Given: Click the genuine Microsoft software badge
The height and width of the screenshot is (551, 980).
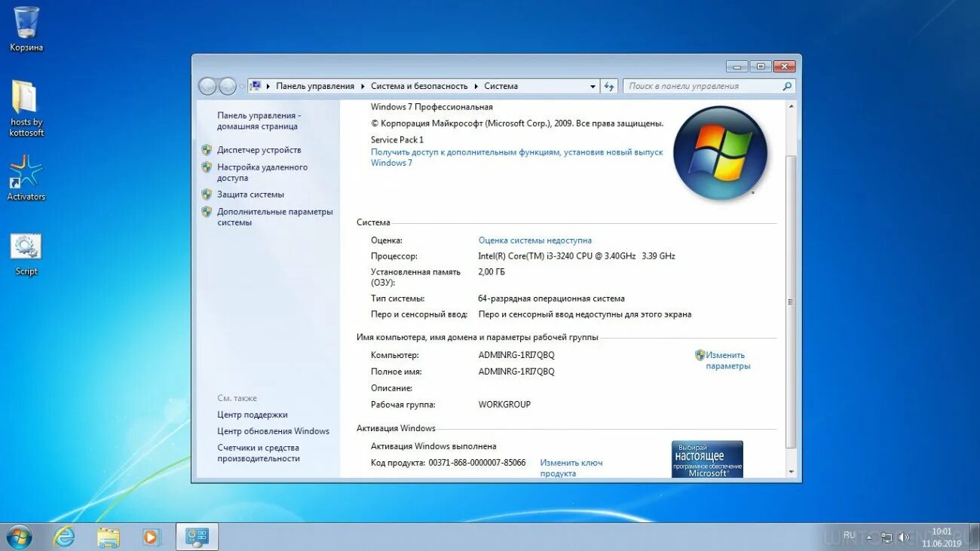Looking at the screenshot, I should click(x=707, y=459).
